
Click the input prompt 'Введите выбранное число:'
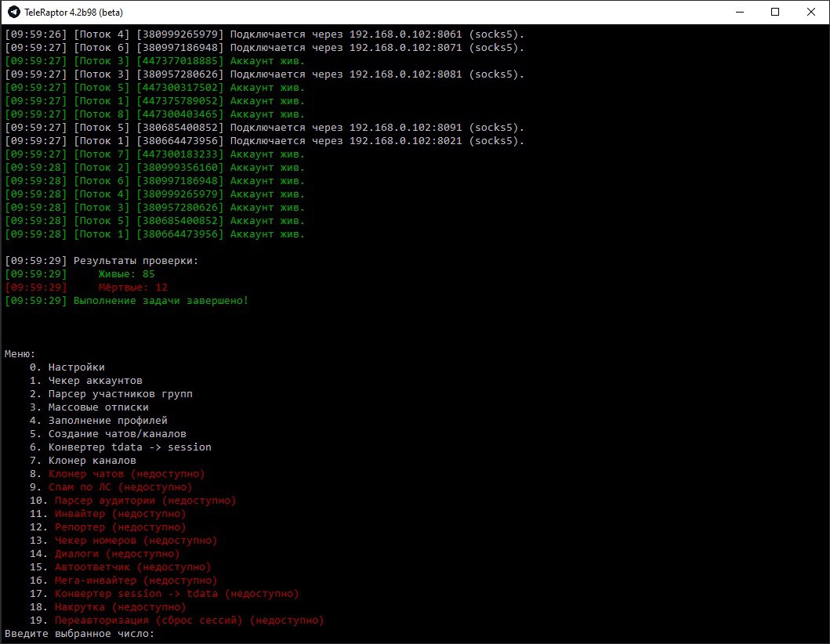pos(79,633)
